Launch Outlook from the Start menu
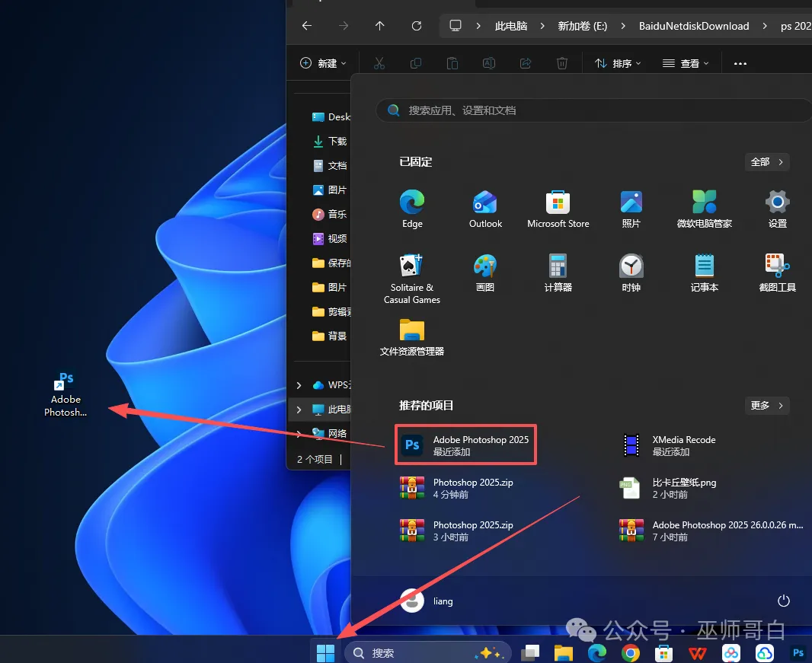 tap(485, 209)
